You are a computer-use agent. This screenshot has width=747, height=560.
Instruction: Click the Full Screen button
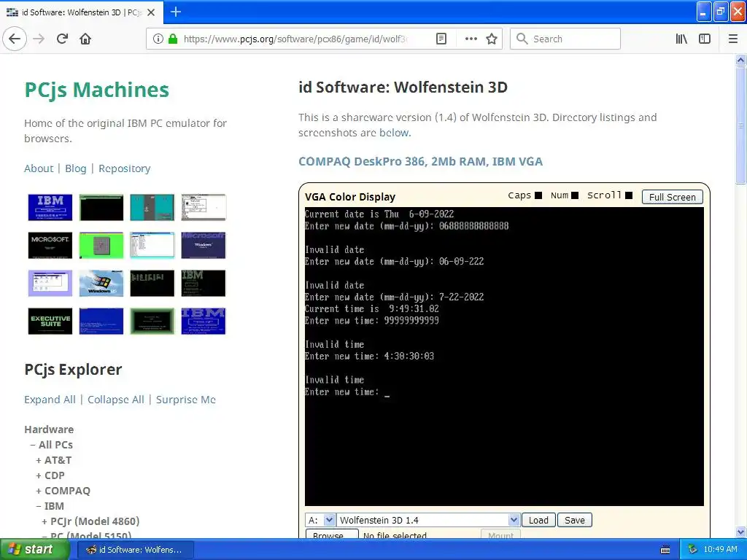pos(672,197)
